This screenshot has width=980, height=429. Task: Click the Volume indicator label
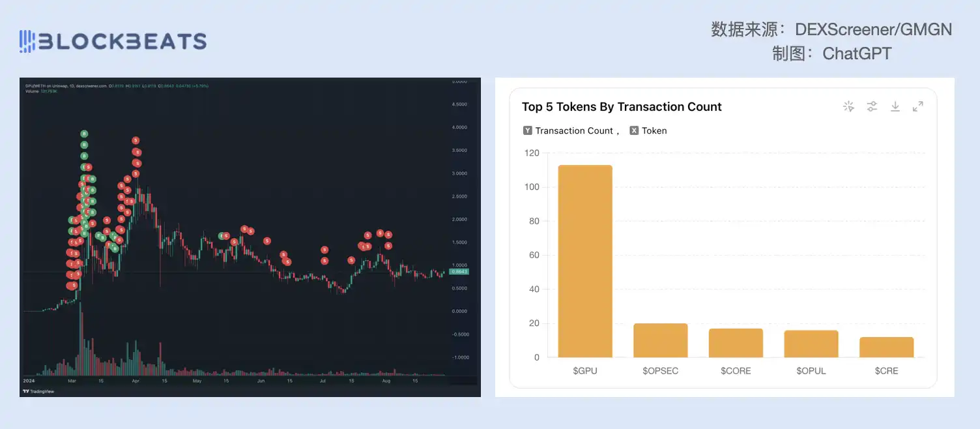[33, 91]
